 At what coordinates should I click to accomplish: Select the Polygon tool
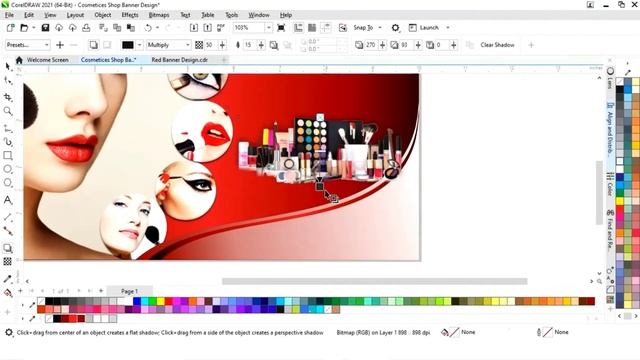[8, 182]
